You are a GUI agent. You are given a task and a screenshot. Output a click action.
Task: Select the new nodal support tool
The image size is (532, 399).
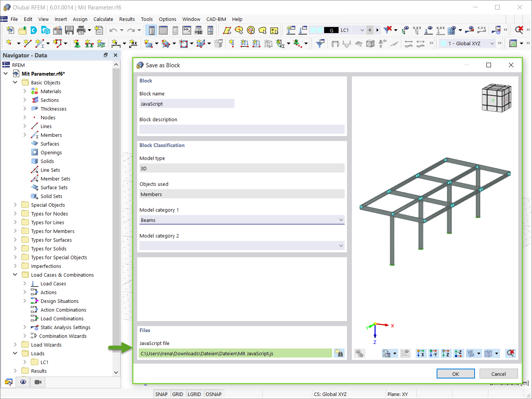pyautogui.click(x=77, y=44)
